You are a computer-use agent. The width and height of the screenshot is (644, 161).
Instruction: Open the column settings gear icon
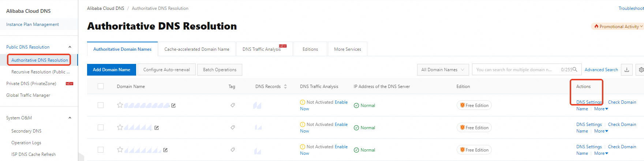(x=641, y=70)
